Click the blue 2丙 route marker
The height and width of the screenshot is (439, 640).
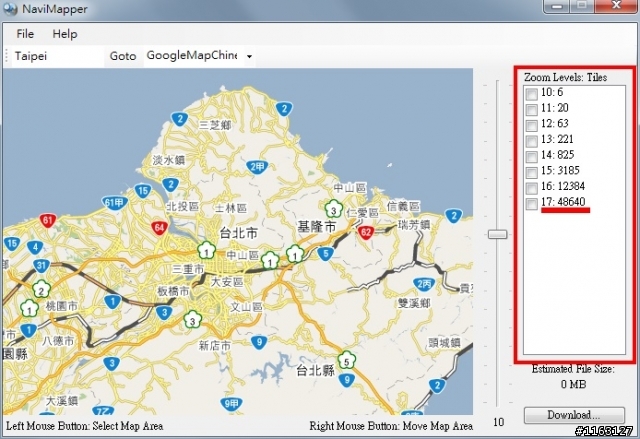424,284
